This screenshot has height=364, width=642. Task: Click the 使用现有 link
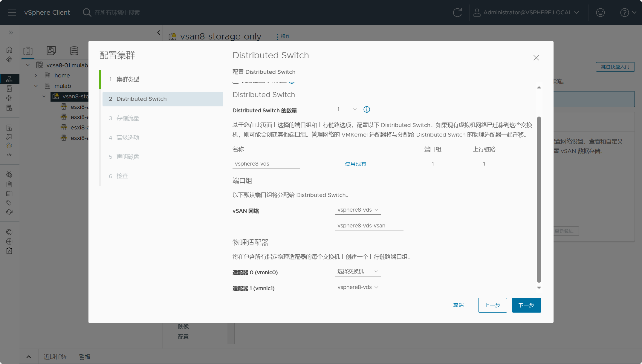[355, 164]
